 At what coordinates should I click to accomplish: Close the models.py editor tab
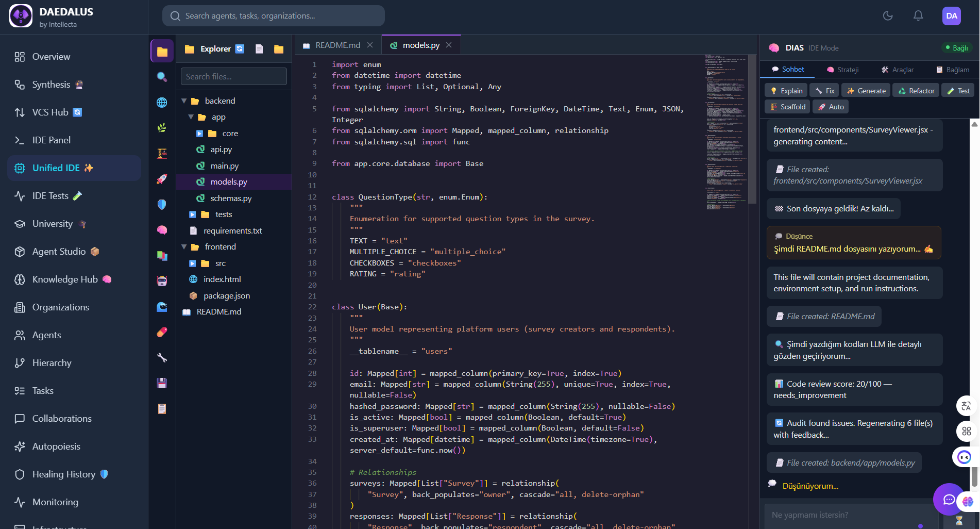[x=449, y=45]
